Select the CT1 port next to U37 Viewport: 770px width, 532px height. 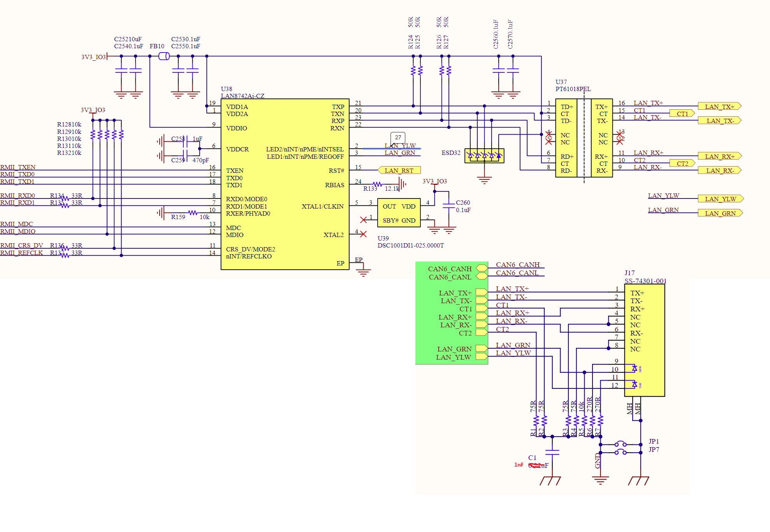coord(682,114)
